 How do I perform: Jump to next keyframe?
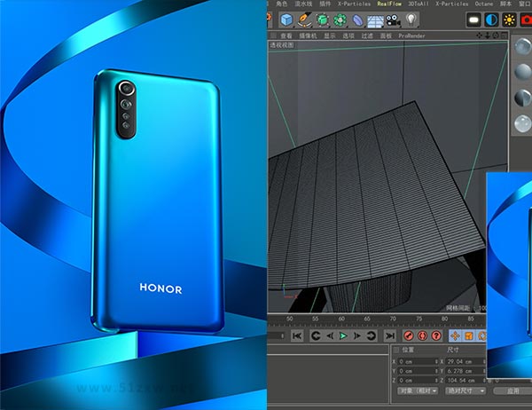tap(371, 336)
